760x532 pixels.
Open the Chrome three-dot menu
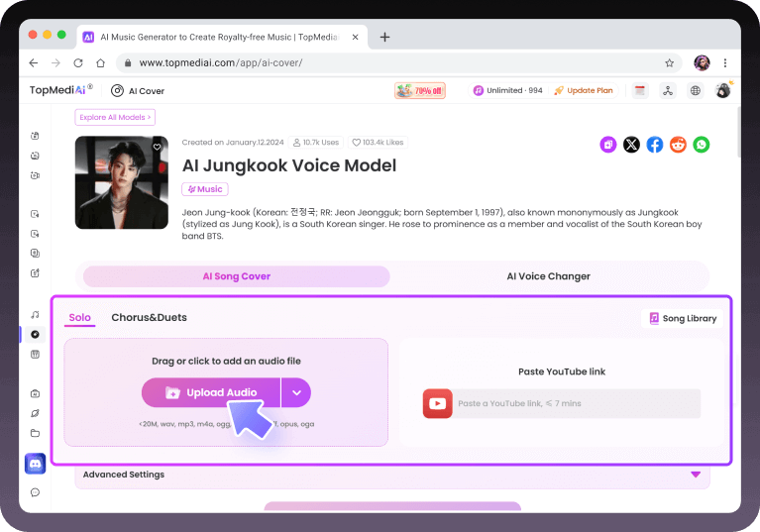pos(725,63)
